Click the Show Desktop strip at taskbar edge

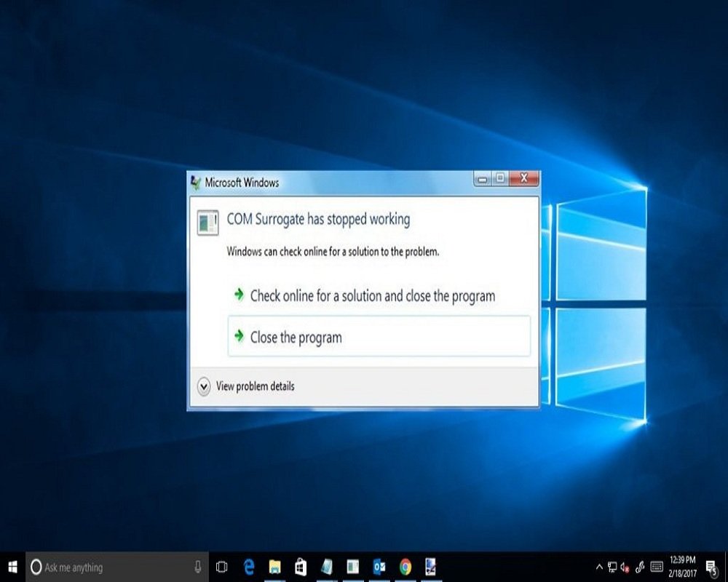pyautogui.click(x=726, y=567)
